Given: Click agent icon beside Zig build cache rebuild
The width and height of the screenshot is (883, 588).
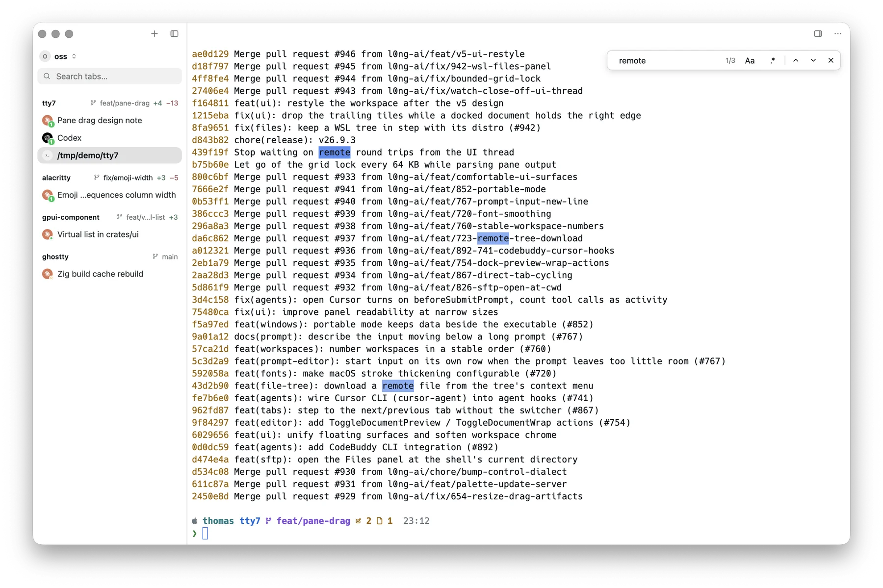Looking at the screenshot, I should [48, 274].
